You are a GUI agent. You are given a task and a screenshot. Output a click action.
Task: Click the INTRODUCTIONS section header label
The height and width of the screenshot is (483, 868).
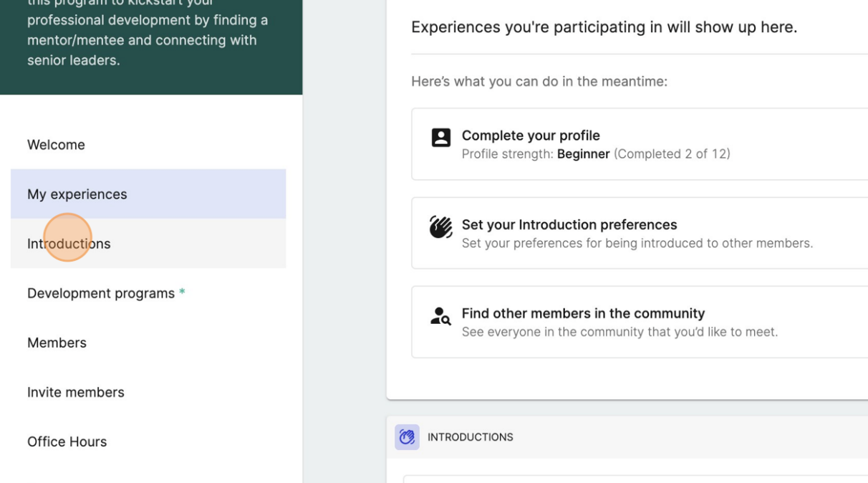(471, 437)
